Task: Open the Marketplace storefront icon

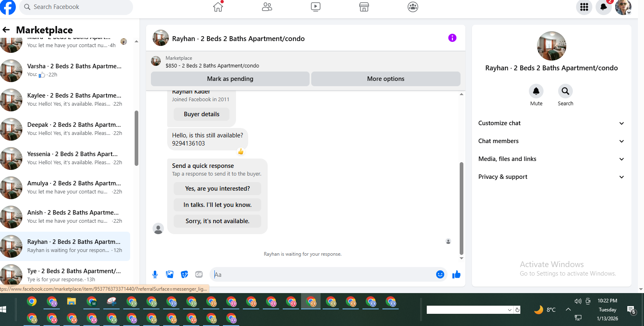Action: coord(364,7)
